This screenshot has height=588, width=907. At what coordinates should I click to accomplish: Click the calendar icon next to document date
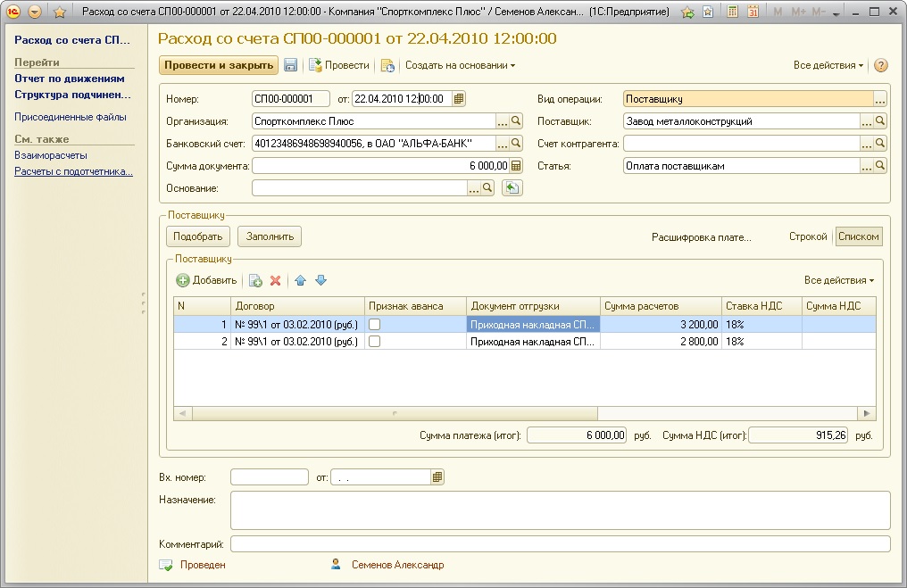pos(459,99)
